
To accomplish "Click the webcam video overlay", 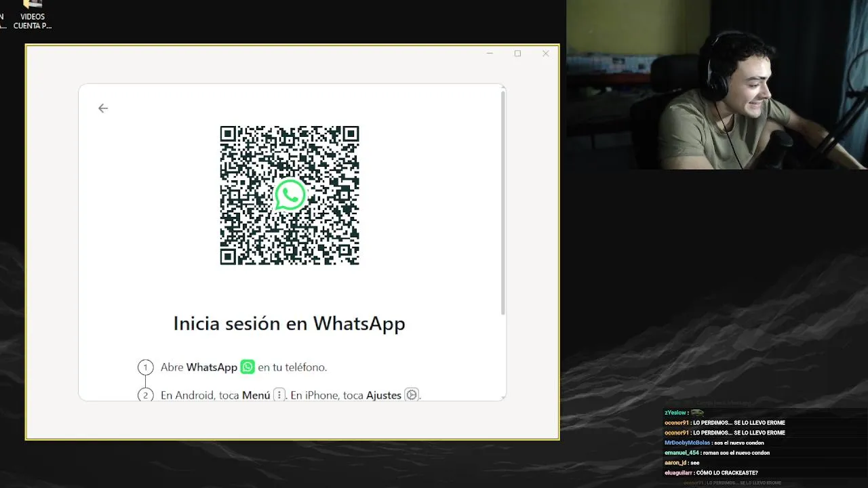I will (717, 85).
